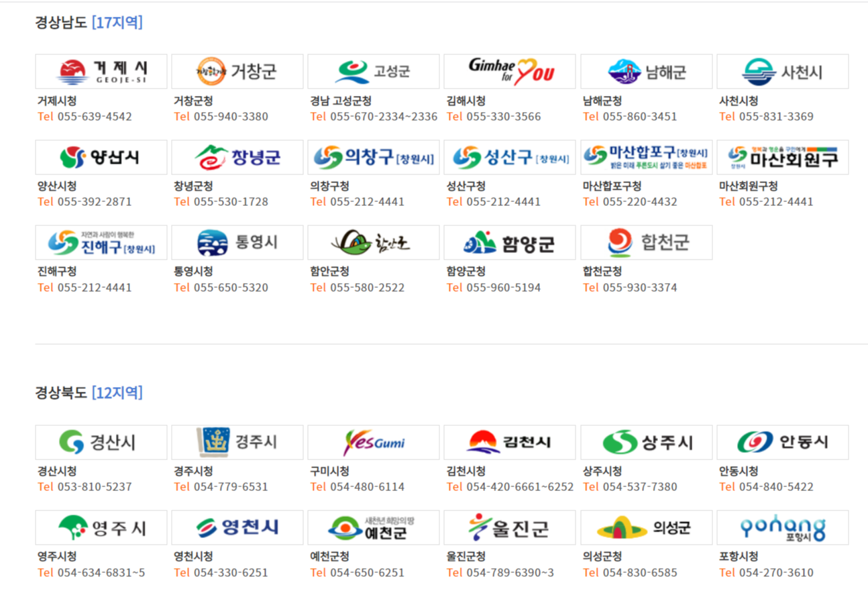This screenshot has height=599, width=868.
Task: Click the 예천군 logo banner
Action: 374,528
